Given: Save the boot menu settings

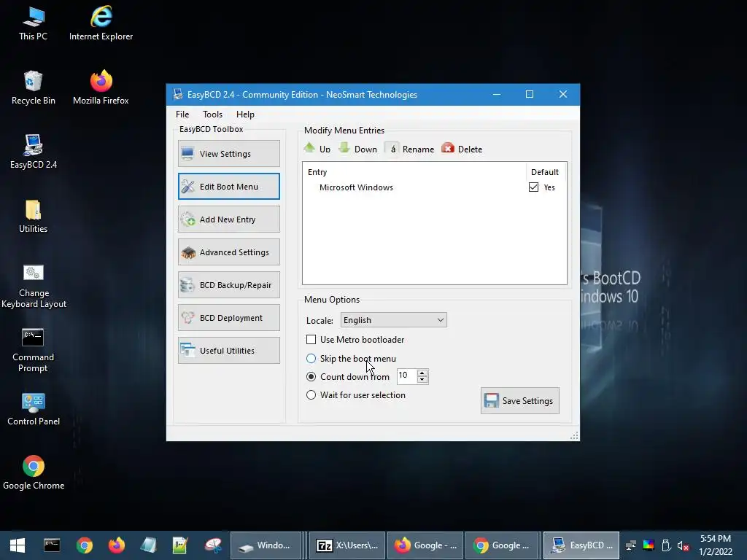Looking at the screenshot, I should point(519,400).
